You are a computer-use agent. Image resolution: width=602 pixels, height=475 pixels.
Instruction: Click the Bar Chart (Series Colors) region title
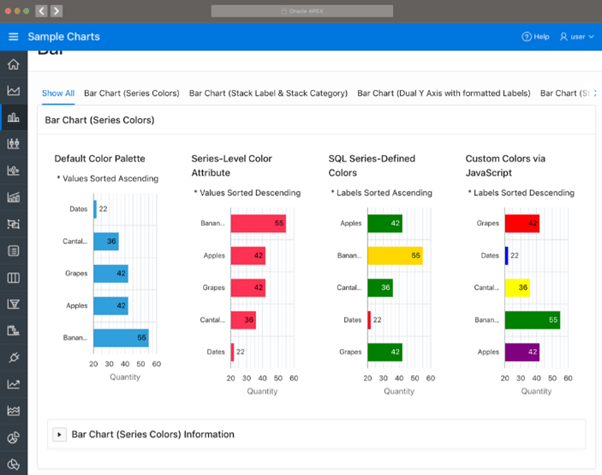(100, 120)
